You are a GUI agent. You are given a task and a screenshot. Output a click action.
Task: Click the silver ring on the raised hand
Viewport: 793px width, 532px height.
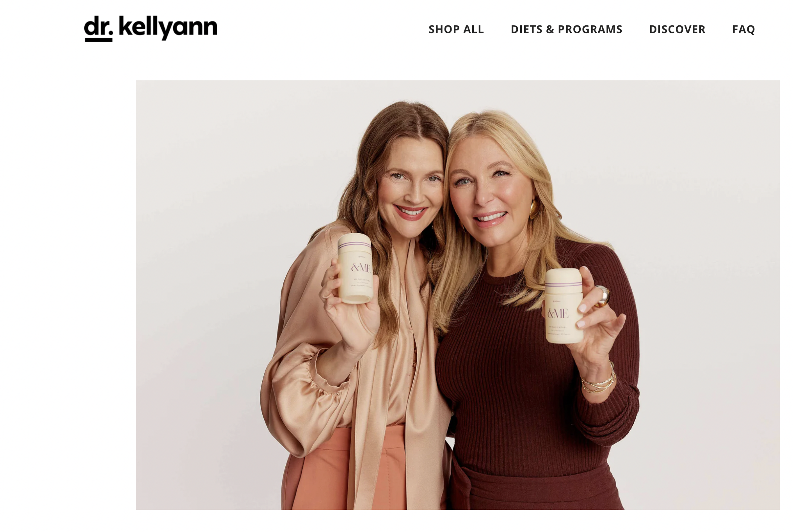(x=603, y=296)
